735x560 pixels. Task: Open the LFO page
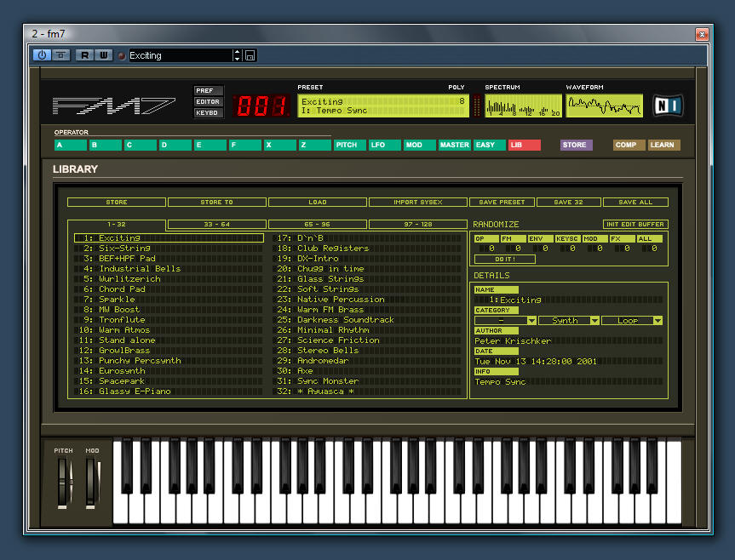point(384,146)
